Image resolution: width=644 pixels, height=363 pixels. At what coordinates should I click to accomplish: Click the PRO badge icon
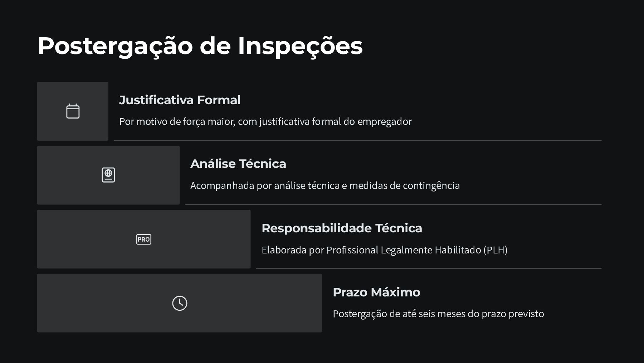click(x=144, y=239)
